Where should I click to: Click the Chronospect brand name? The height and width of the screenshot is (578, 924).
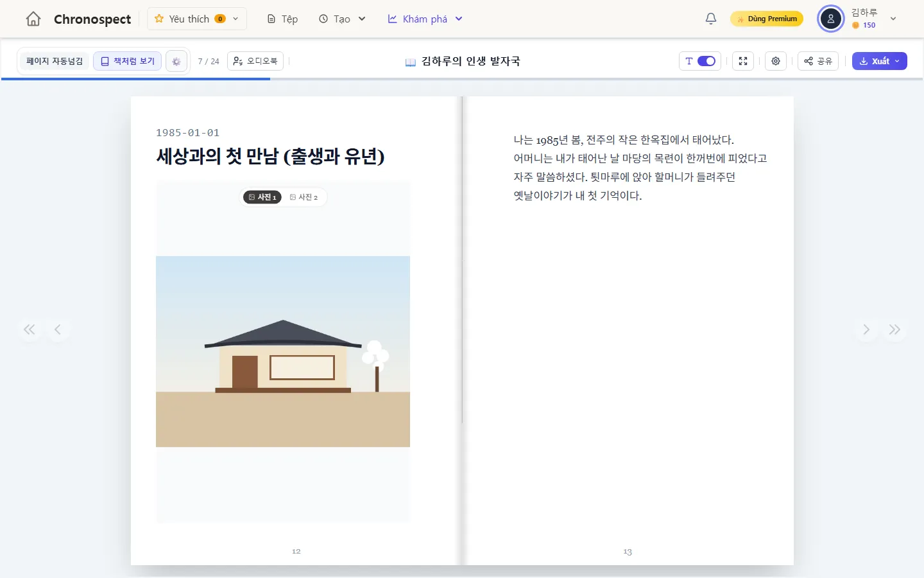tap(92, 19)
